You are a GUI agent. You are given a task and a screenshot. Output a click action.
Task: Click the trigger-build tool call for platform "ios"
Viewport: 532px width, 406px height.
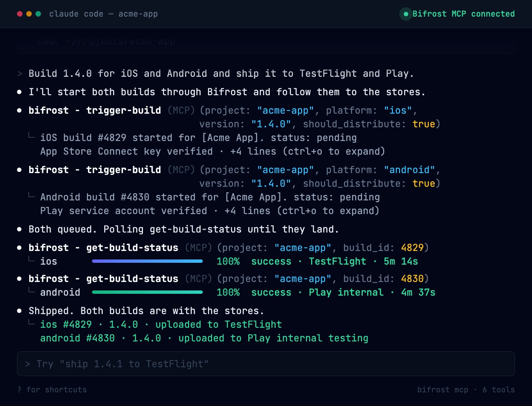click(234, 117)
